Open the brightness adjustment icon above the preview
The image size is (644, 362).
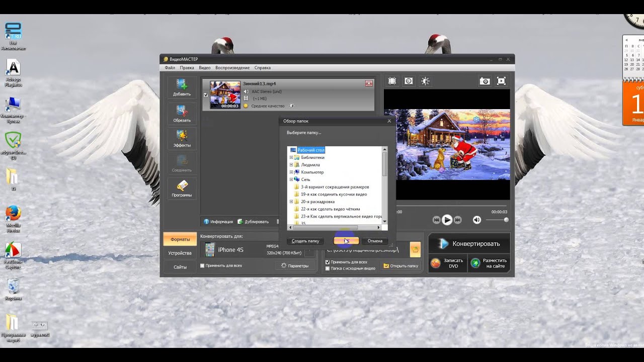(426, 81)
